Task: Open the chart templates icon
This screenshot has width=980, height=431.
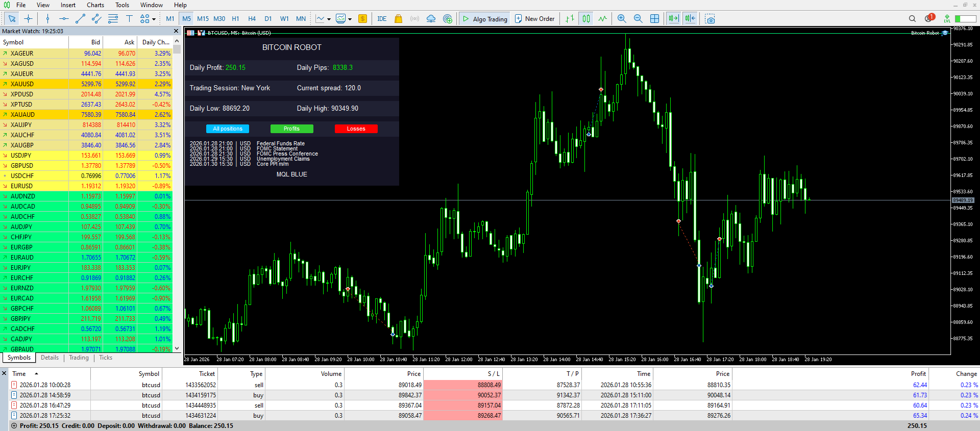Action: 340,19
